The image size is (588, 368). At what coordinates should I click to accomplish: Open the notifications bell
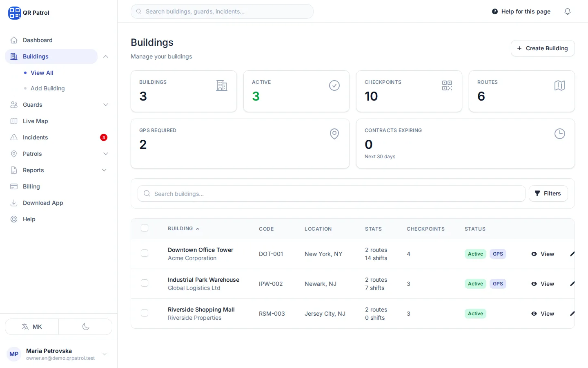tap(568, 11)
